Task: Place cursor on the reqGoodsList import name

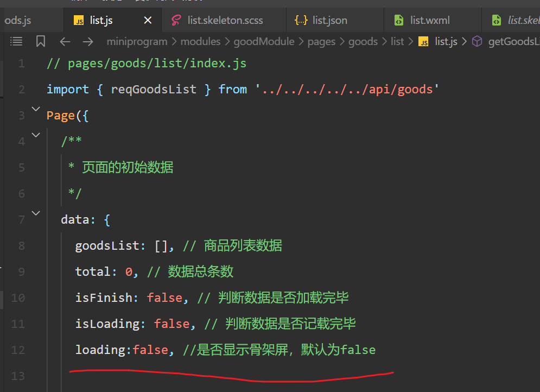Action: [x=154, y=90]
